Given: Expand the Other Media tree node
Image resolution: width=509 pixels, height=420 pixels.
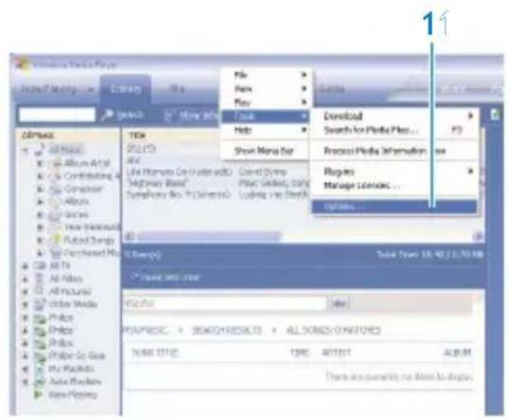Looking at the screenshot, I should click(x=26, y=304).
